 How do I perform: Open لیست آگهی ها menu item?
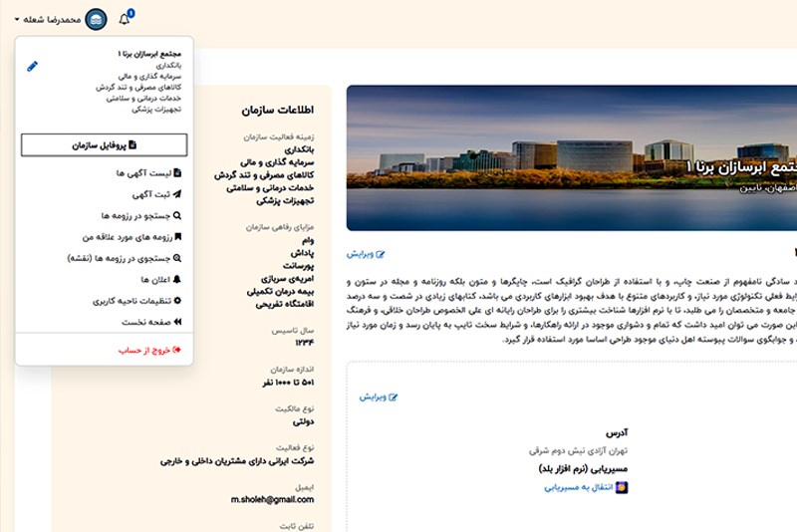pyautogui.click(x=148, y=173)
